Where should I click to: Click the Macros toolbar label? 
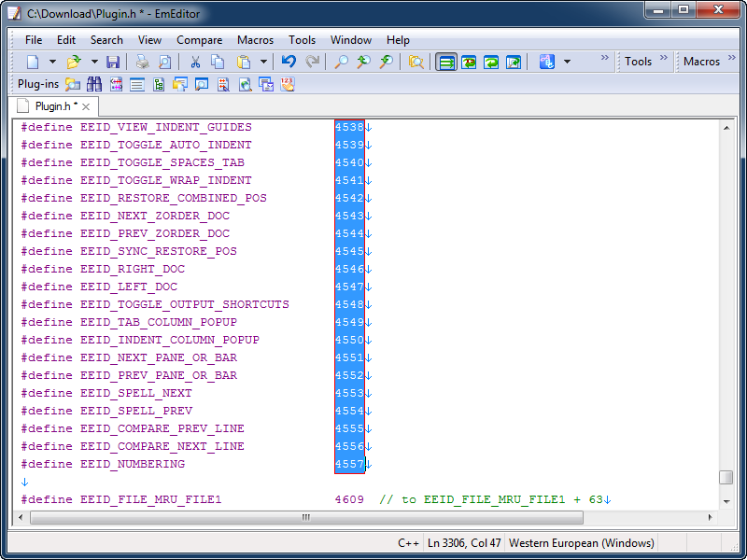[x=701, y=62]
